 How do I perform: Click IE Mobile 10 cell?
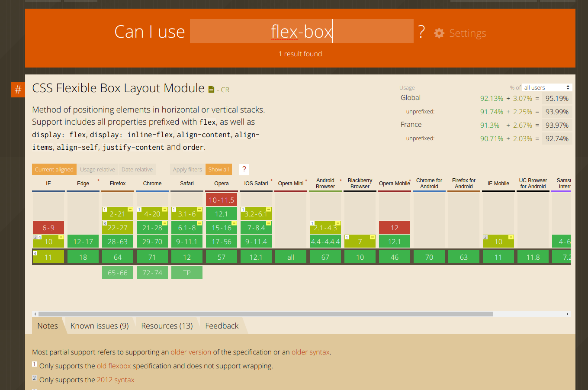point(498,242)
